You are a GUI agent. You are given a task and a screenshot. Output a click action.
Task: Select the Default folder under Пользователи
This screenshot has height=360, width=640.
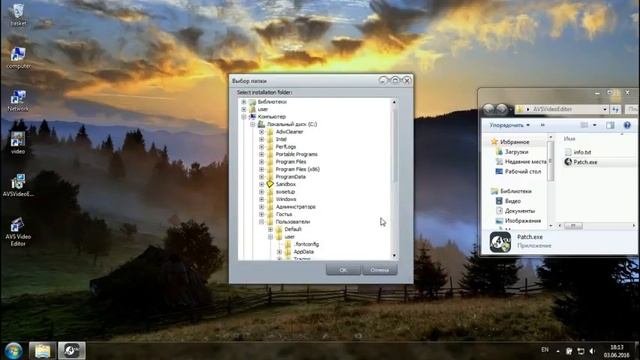(x=293, y=229)
